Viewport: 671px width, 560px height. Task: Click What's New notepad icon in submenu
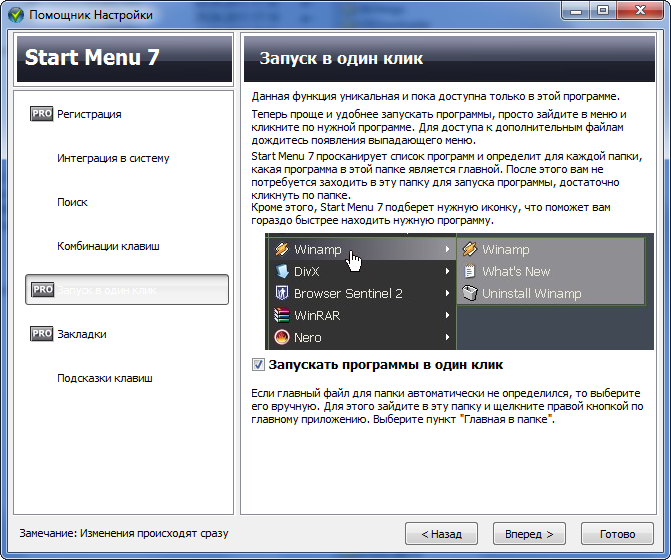coord(470,271)
